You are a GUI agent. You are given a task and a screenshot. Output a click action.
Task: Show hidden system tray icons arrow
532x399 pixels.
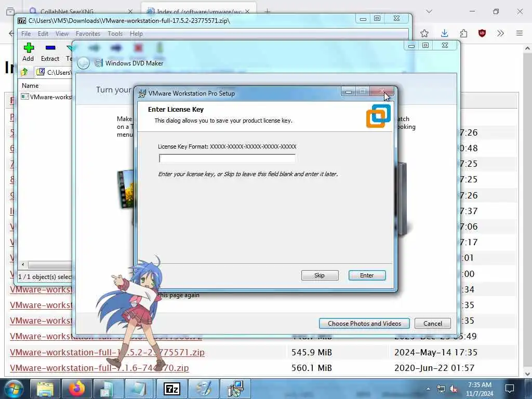coord(428,389)
